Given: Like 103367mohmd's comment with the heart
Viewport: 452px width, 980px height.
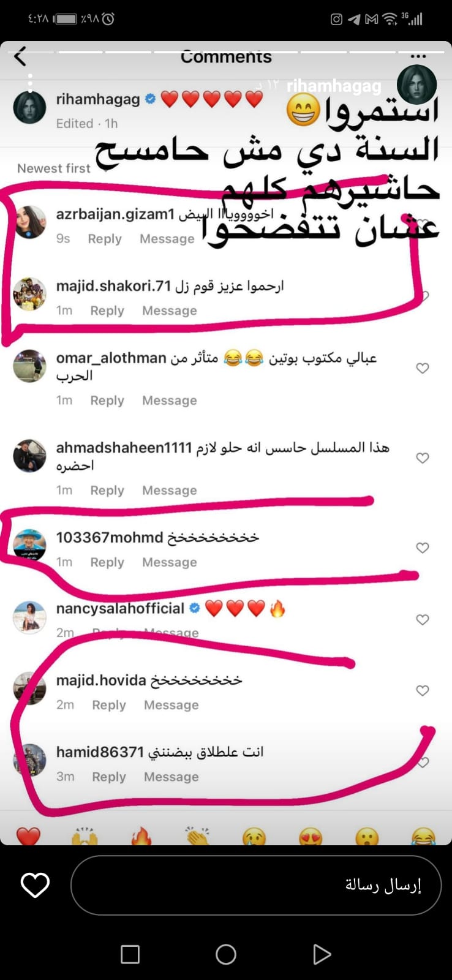Looking at the screenshot, I should coord(423,548).
